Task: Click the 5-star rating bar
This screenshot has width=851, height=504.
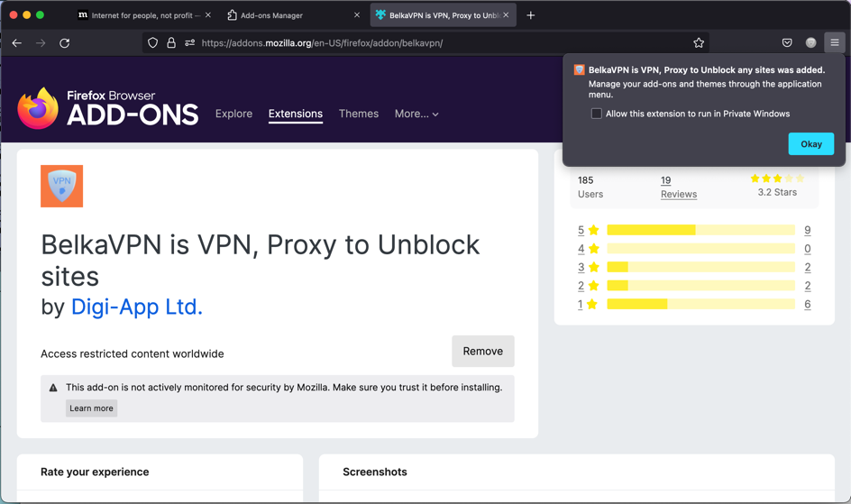Action: pos(701,230)
